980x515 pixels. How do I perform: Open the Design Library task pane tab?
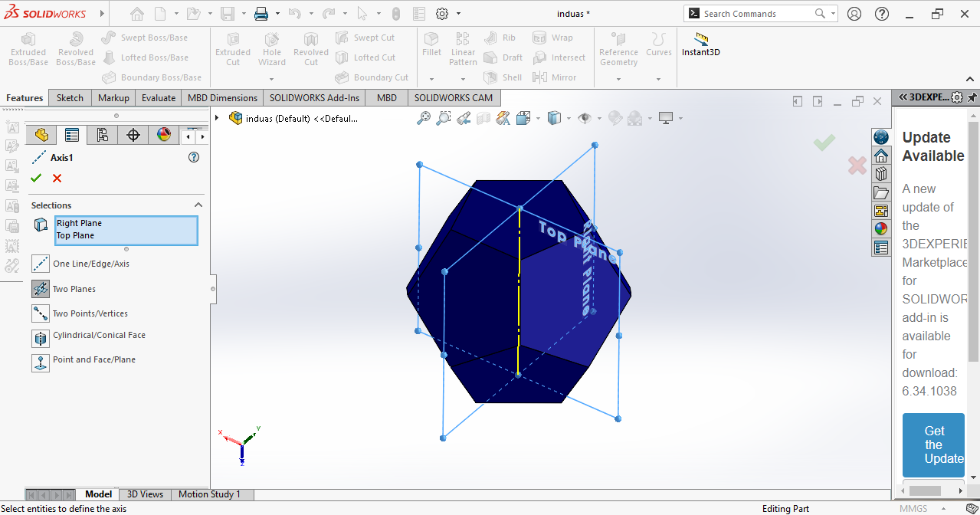[881, 174]
